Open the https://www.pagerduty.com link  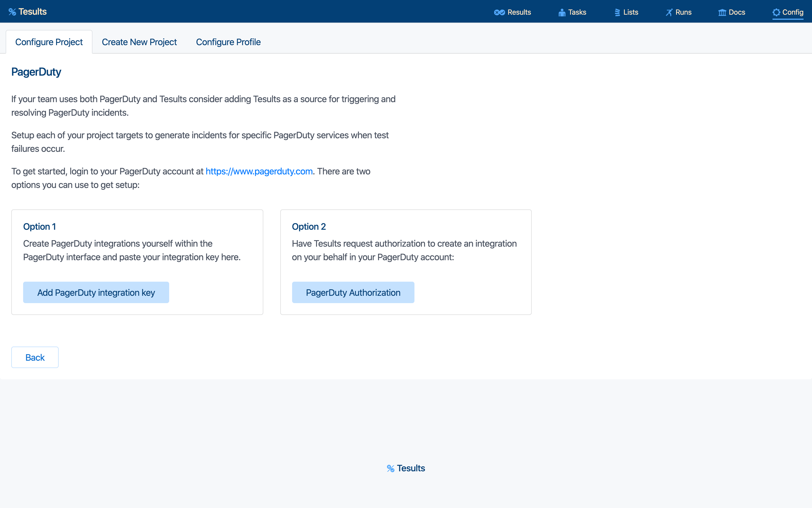[x=259, y=171]
